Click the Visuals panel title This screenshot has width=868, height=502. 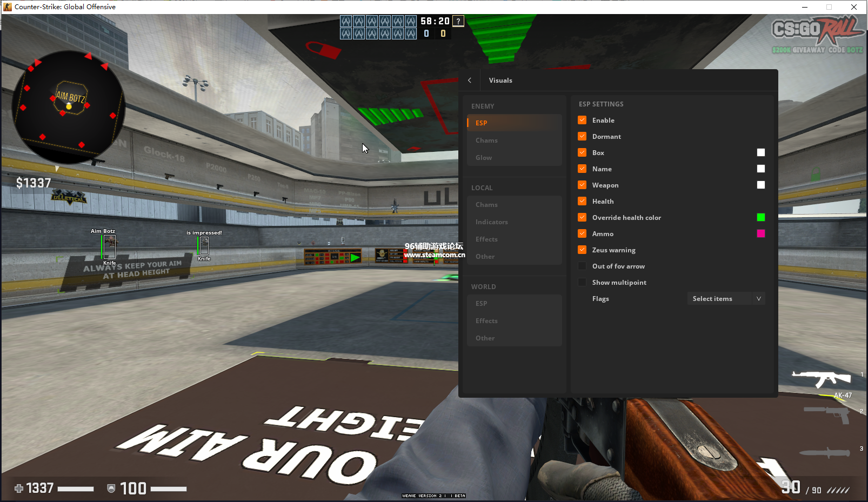point(500,80)
